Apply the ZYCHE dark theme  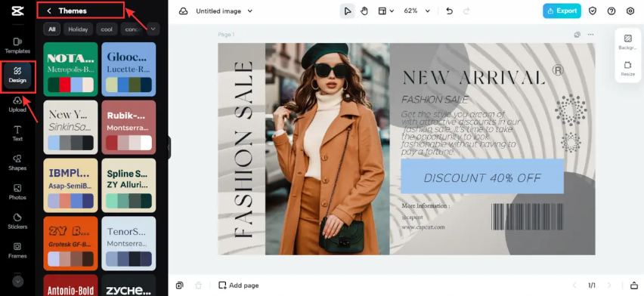pos(128,285)
